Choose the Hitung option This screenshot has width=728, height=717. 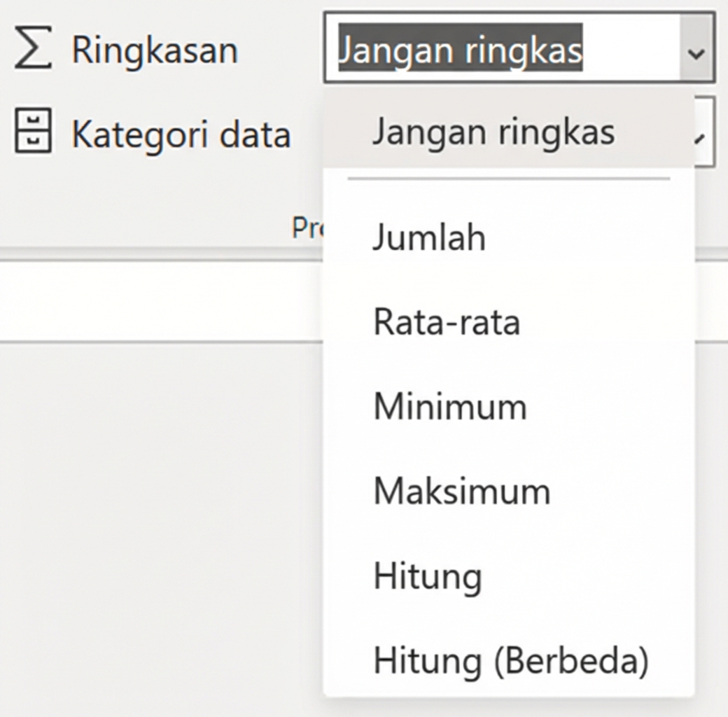pos(428,576)
